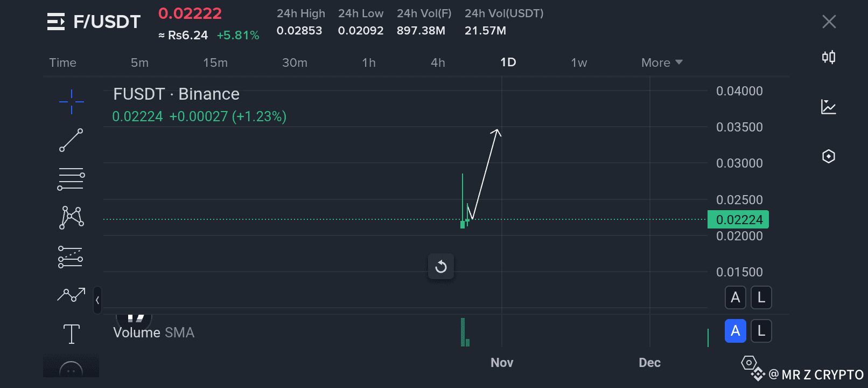Open the indicators chart icon

click(829, 107)
